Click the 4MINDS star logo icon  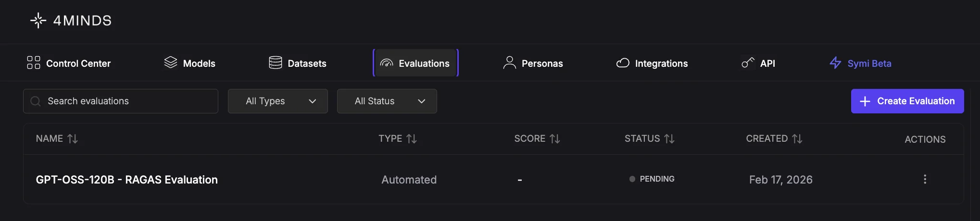[38, 20]
